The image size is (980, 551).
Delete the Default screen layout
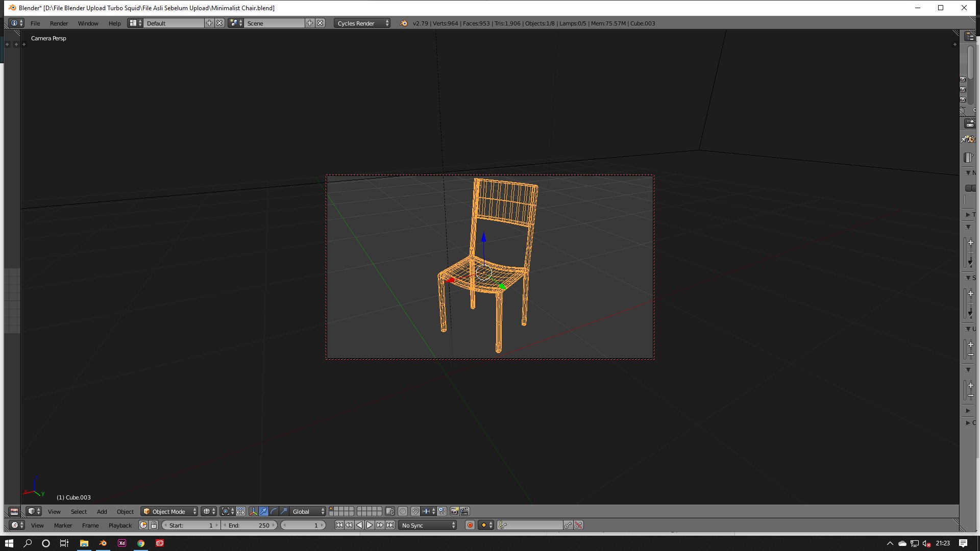point(219,23)
